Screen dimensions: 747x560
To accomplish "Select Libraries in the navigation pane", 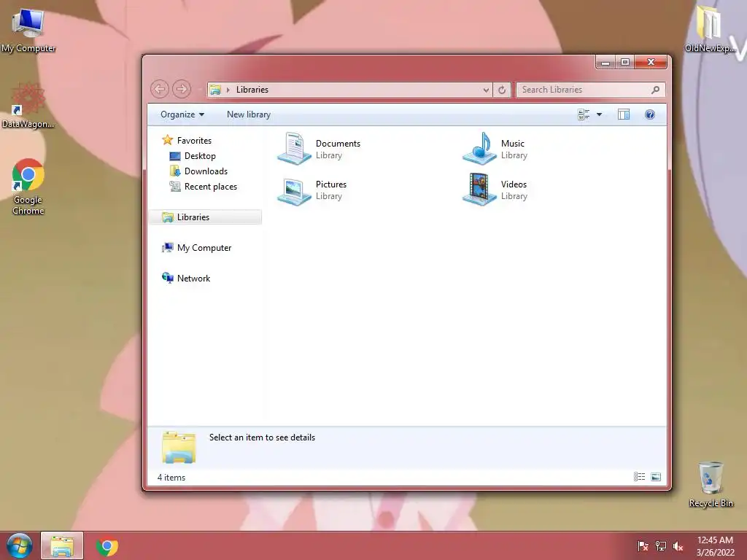I will (x=205, y=217).
